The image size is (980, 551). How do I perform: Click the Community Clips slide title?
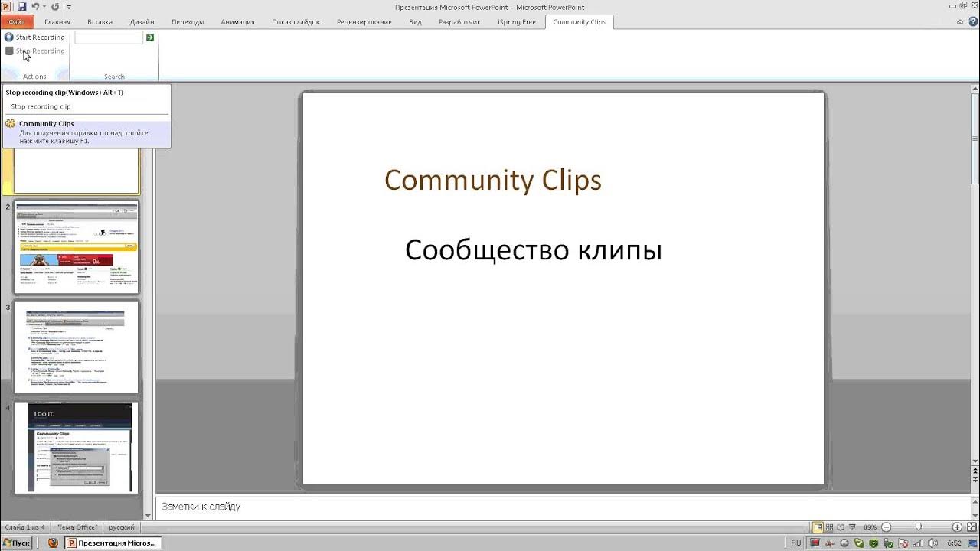pyautogui.click(x=493, y=180)
